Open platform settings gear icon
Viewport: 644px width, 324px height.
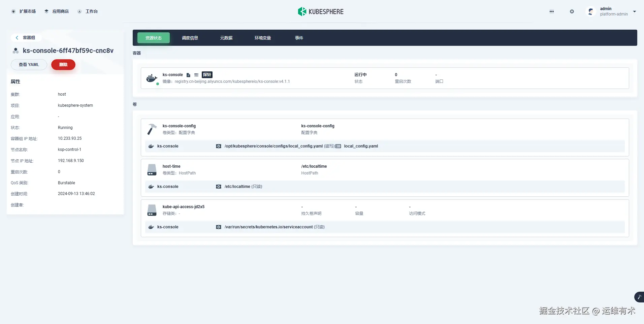coord(572,11)
